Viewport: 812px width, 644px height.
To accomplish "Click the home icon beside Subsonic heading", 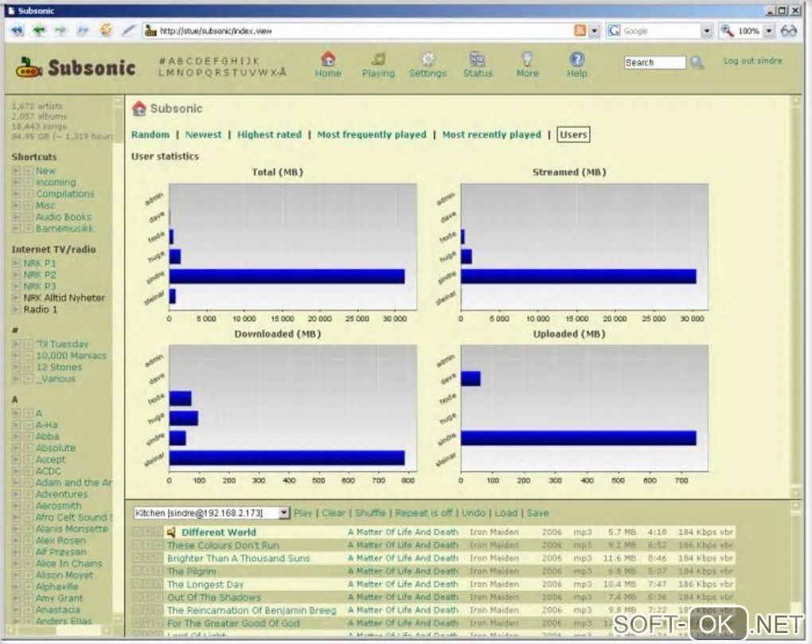I will coord(139,108).
